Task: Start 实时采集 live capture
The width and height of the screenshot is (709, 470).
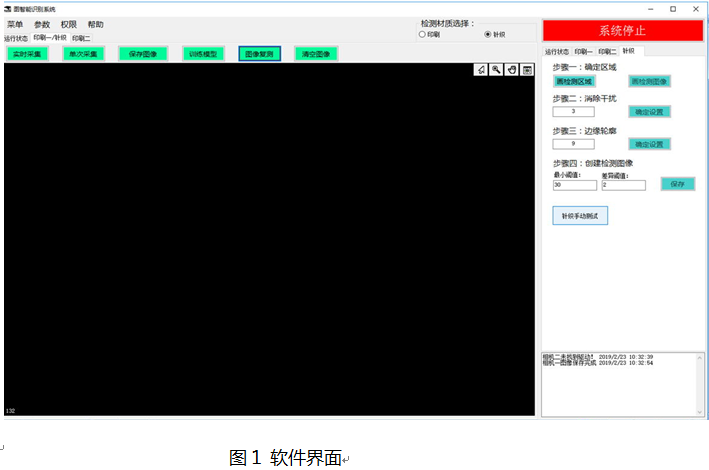Action: pyautogui.click(x=27, y=54)
